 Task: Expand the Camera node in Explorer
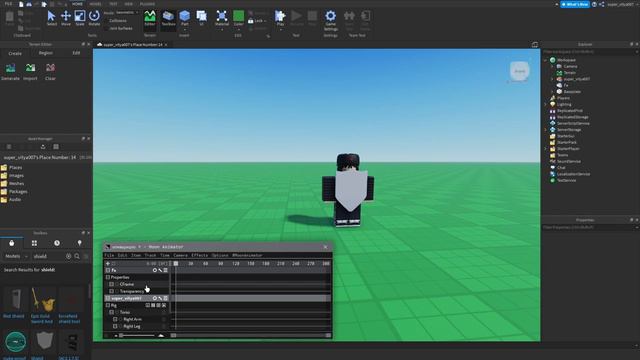[552, 66]
